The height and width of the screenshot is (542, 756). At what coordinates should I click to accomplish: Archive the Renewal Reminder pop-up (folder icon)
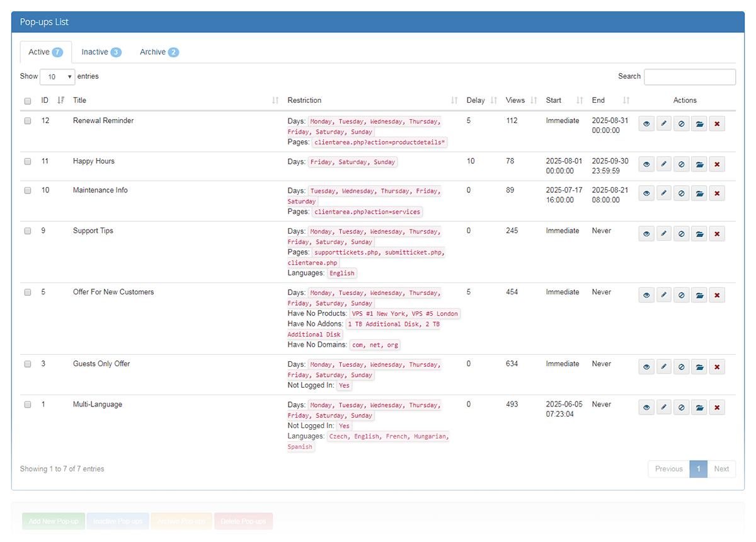[699, 124]
